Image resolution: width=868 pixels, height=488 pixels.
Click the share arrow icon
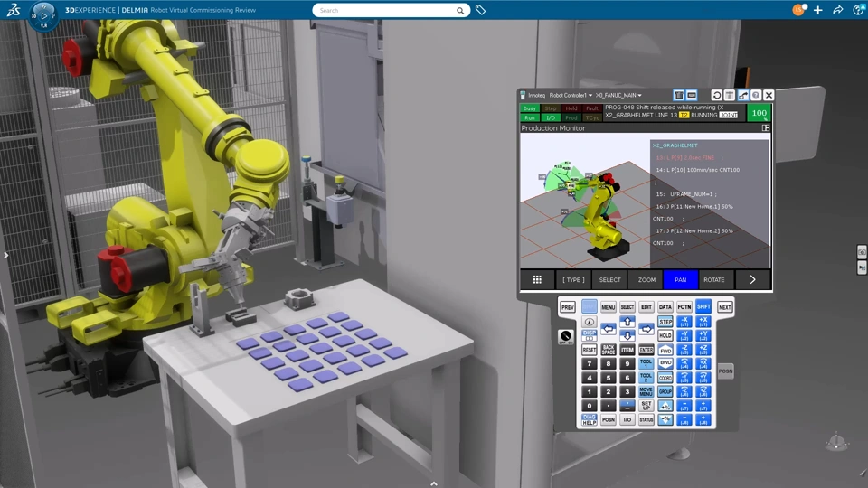pyautogui.click(x=838, y=10)
